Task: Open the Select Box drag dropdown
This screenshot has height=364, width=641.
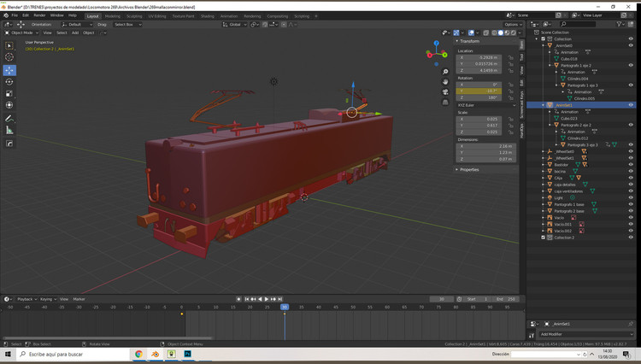Action: point(126,25)
